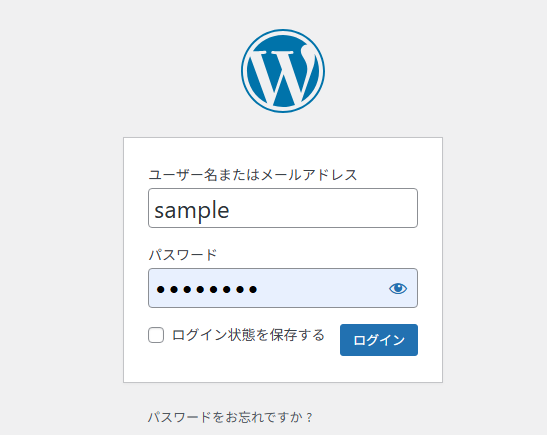This screenshot has width=547, height=435.
Task: Toggle password visibility eye button
Action: [x=398, y=288]
